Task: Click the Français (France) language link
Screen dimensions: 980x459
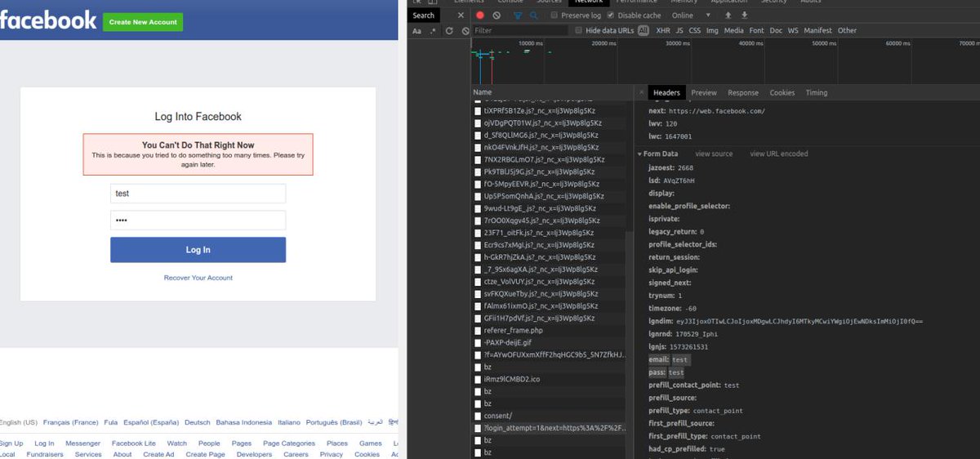Action: (71, 423)
